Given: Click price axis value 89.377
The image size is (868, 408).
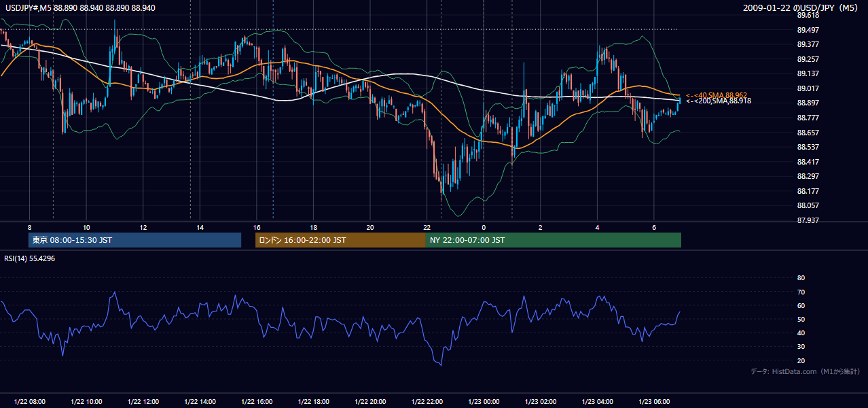Looking at the screenshot, I should [808, 44].
